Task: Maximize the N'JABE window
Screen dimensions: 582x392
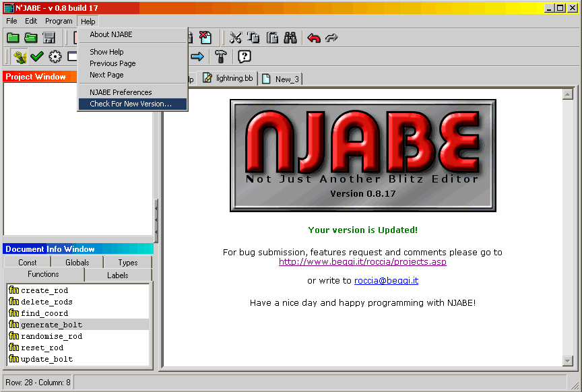Action: tap(560, 8)
